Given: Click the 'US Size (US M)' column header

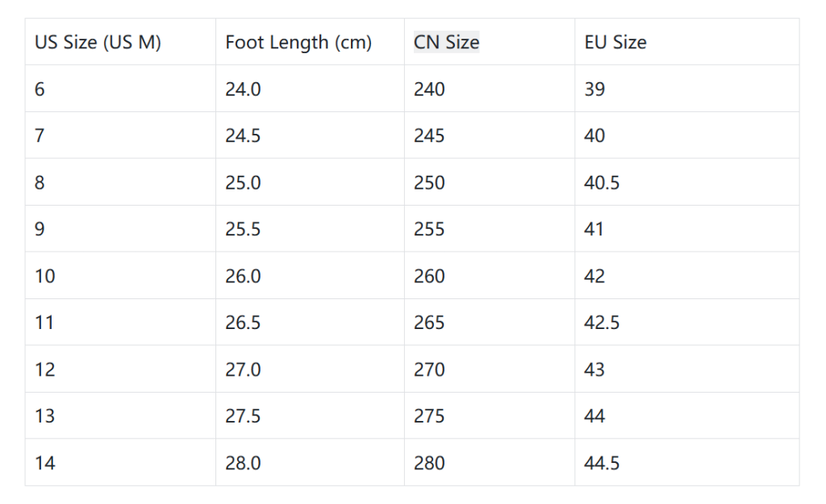Looking at the screenshot, I should coord(98,42).
